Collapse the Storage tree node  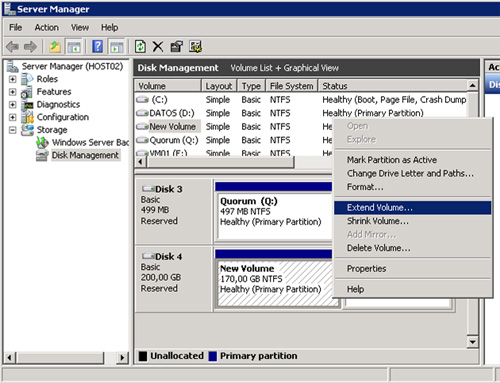[12, 130]
